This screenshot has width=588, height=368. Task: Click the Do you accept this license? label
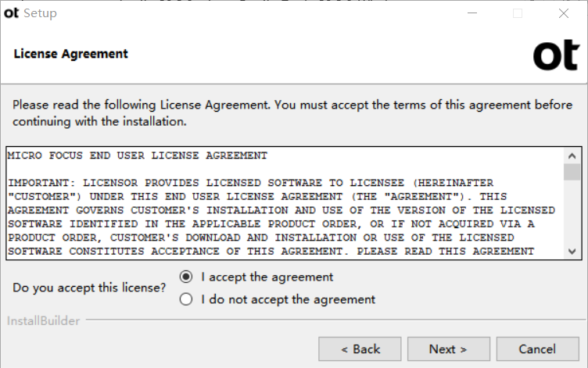(89, 288)
